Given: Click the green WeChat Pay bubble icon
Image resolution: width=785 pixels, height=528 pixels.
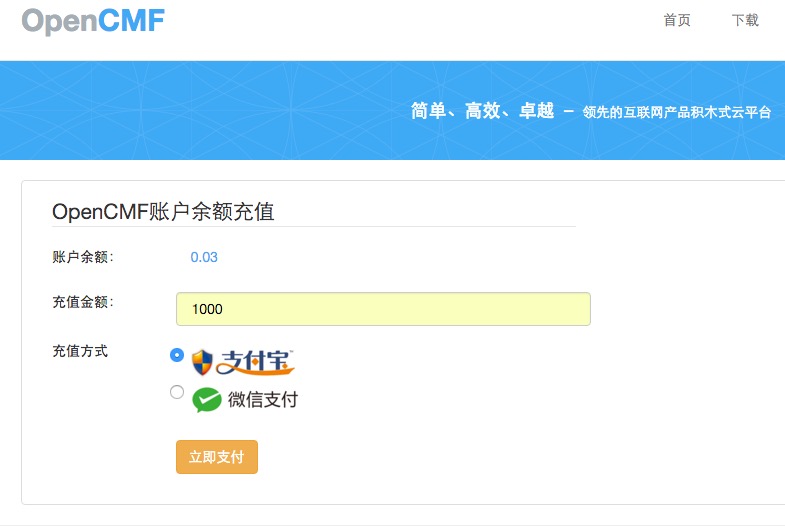Looking at the screenshot, I should pos(207,400).
